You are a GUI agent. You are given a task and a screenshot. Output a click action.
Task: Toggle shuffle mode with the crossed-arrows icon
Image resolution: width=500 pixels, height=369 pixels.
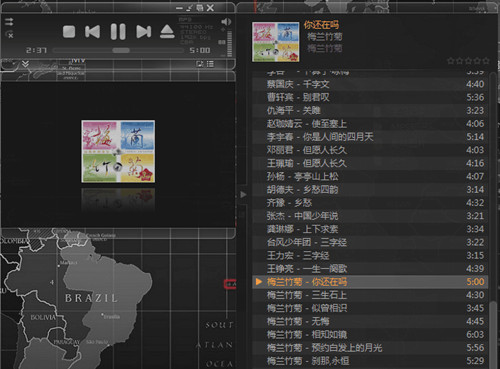tap(9, 22)
